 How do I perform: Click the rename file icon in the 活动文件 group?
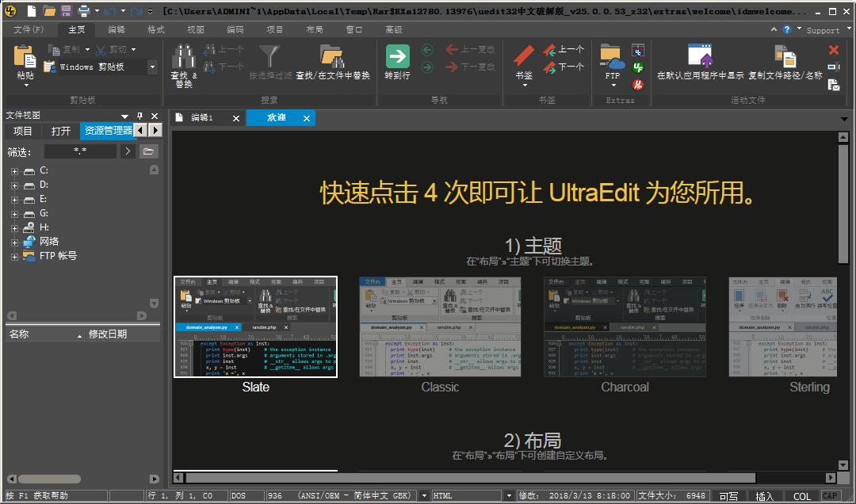coord(834,67)
